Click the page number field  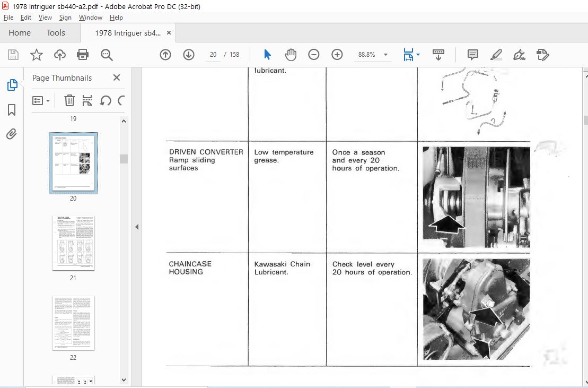click(x=213, y=55)
